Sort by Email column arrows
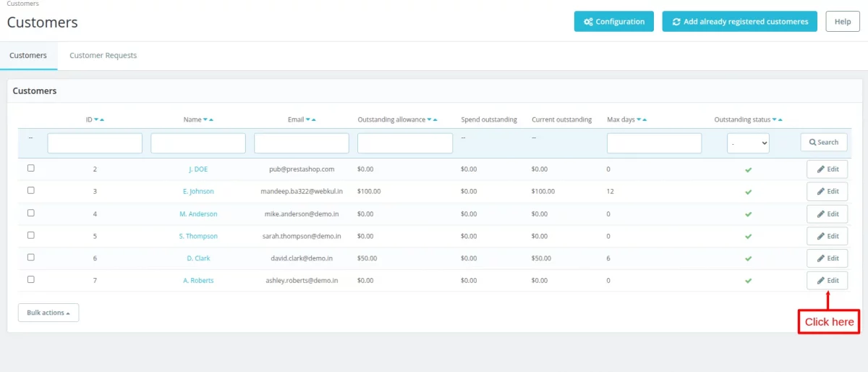Viewport: 868px width, 372px height. pos(310,119)
